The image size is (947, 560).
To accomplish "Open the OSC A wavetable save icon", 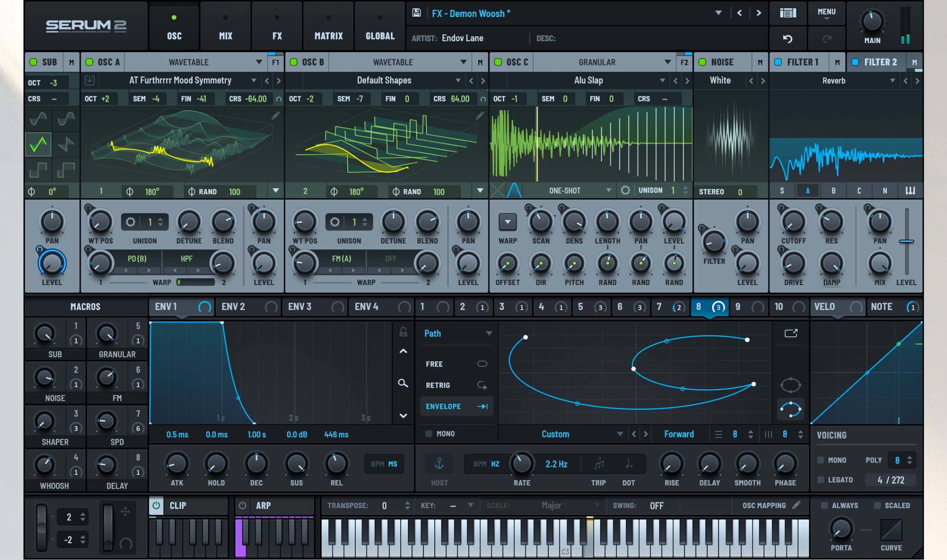I will [x=89, y=81].
